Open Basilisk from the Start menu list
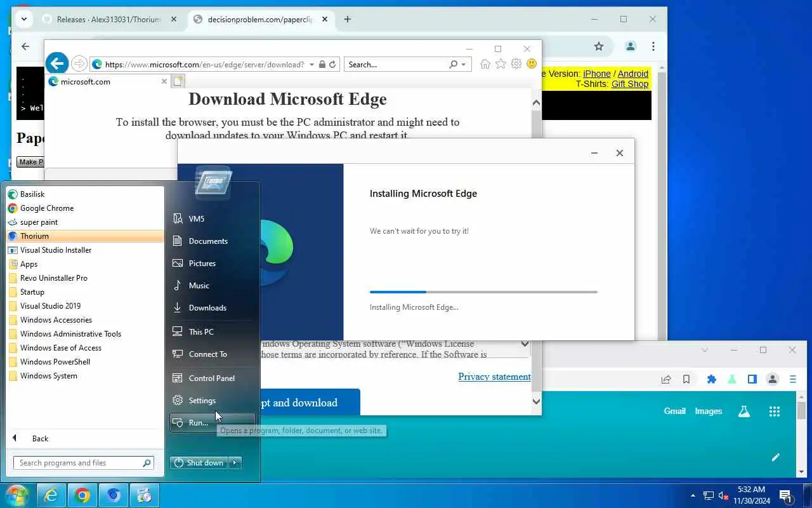 (x=85, y=194)
